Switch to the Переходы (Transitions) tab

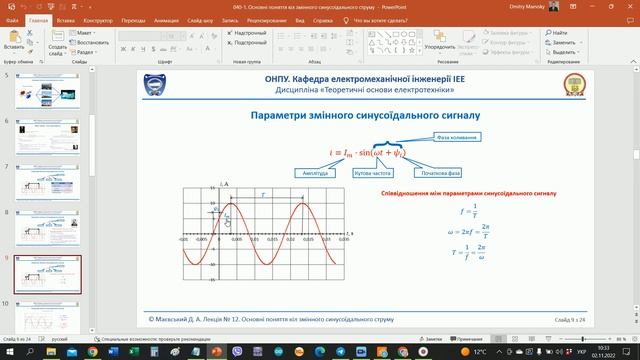tap(133, 20)
